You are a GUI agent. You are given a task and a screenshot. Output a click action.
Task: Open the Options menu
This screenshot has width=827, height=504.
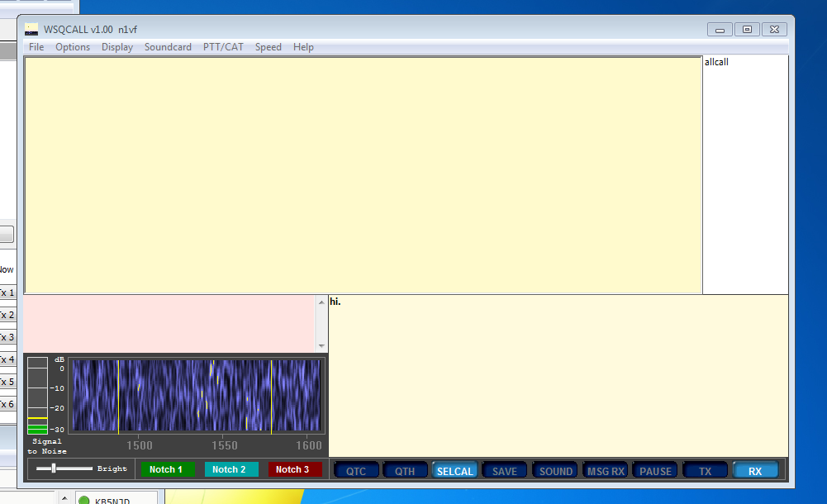pyautogui.click(x=73, y=47)
